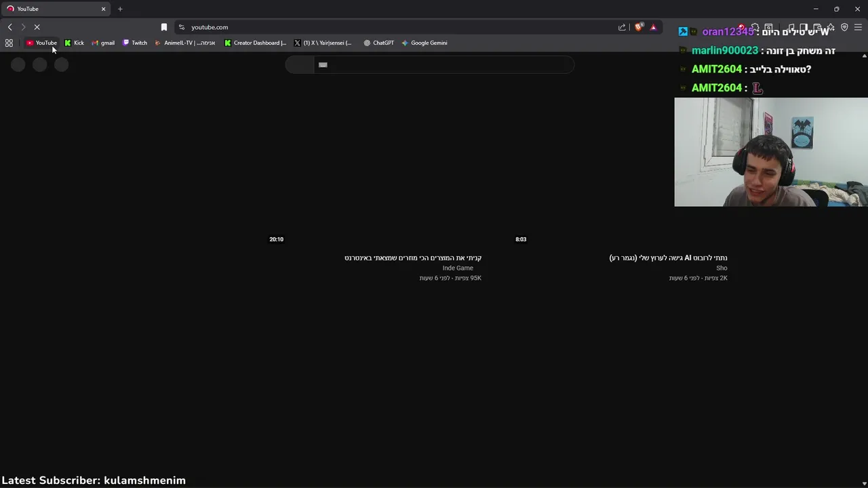Viewport: 868px width, 488px height.
Task: Bookmark this page with the bookmark icon
Action: coord(163,27)
